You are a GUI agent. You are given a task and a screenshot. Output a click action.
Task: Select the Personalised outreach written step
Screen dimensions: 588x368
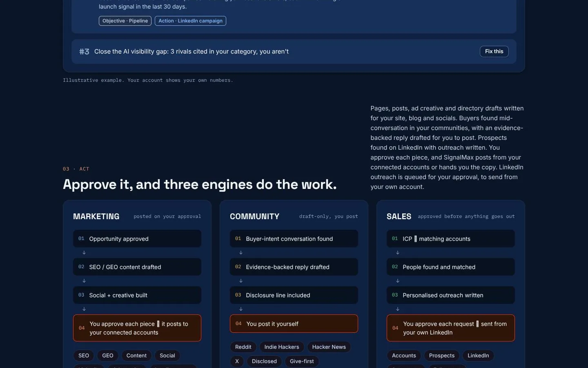click(451, 295)
